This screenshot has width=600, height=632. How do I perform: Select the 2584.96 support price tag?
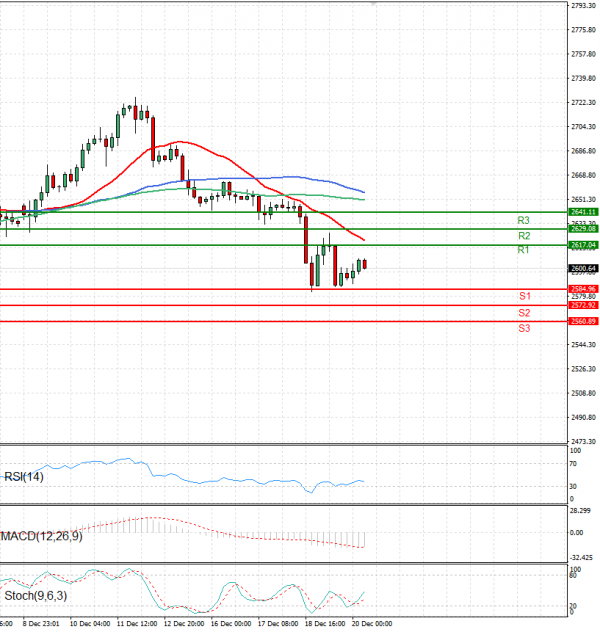coord(583,289)
